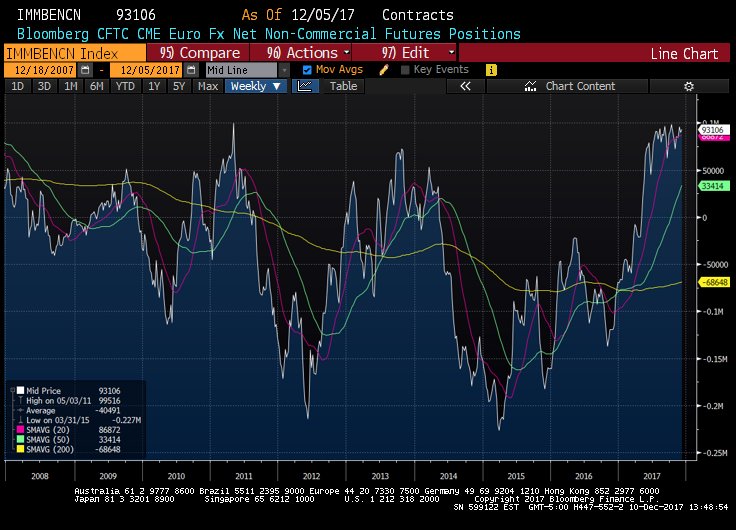Select the 6M range tab
The height and width of the screenshot is (530, 736).
(x=97, y=86)
